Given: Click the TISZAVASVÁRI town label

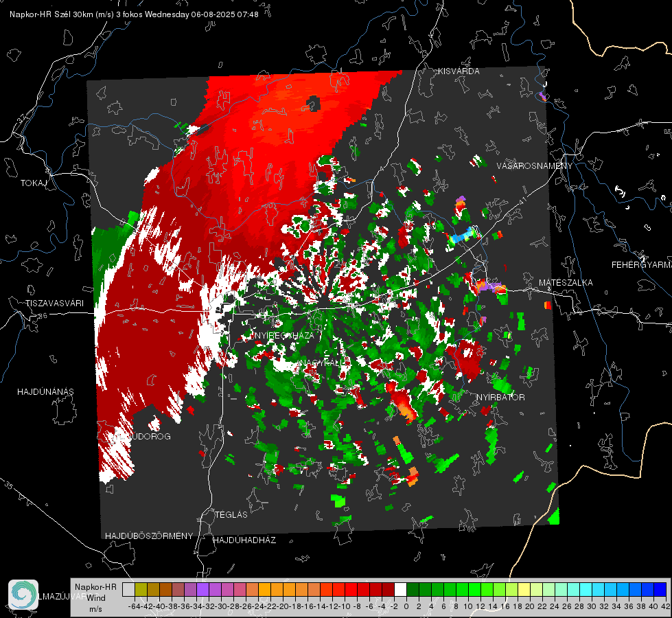Looking at the screenshot, I should tap(55, 304).
